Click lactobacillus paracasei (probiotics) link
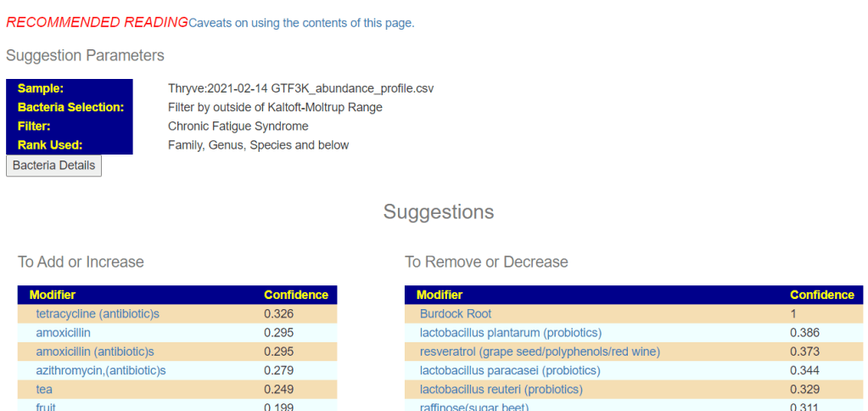 pyautogui.click(x=510, y=370)
